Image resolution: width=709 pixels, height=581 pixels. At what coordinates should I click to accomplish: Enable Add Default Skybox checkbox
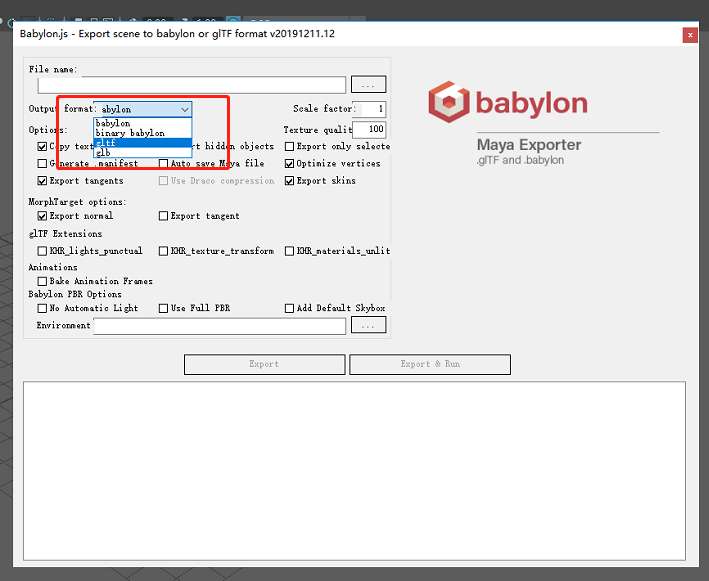[289, 308]
